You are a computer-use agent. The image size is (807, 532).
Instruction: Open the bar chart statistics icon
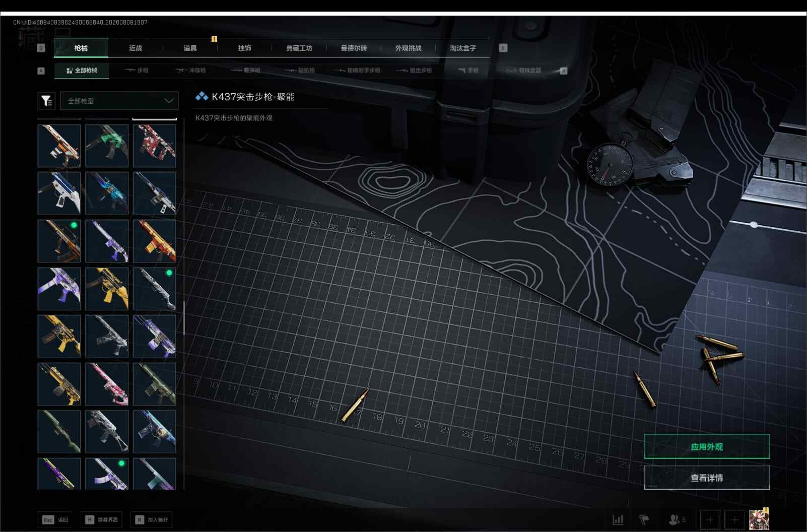pos(618,519)
